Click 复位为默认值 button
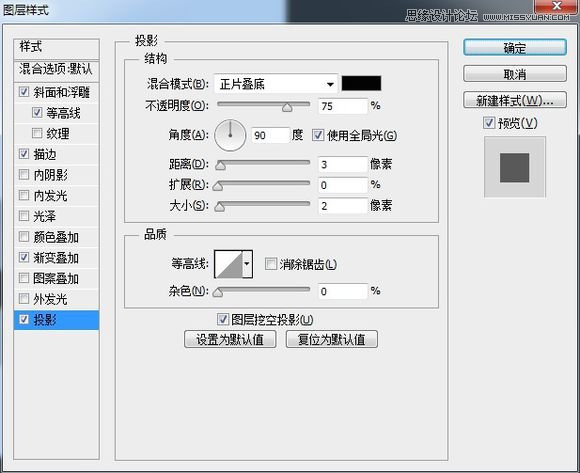The image size is (580, 473). tap(332, 339)
